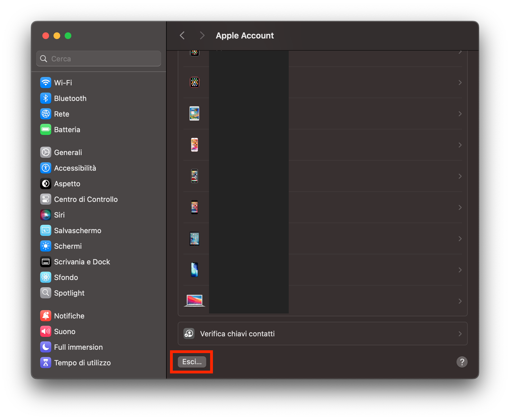Open the help question mark button
The image size is (510, 420).
tap(462, 362)
